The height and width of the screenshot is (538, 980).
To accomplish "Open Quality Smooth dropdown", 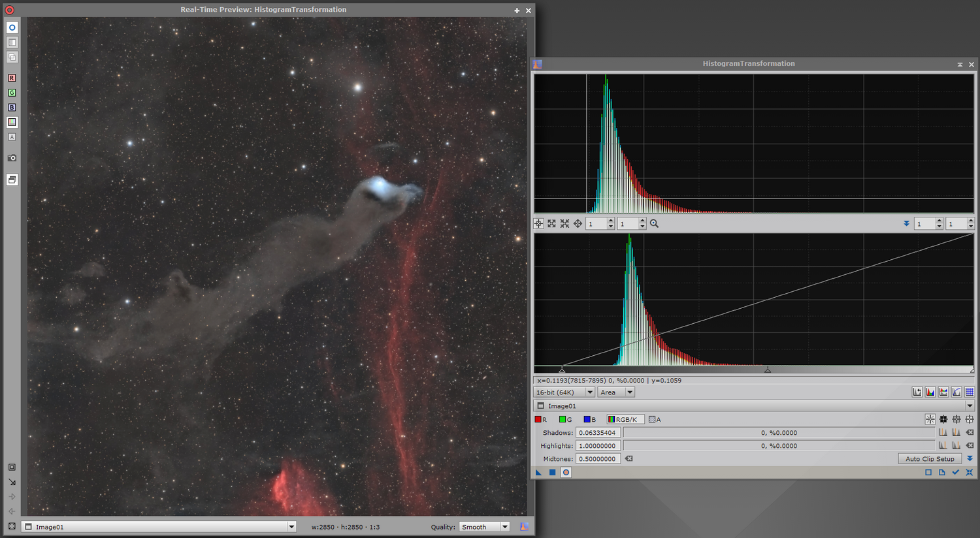I will [484, 527].
